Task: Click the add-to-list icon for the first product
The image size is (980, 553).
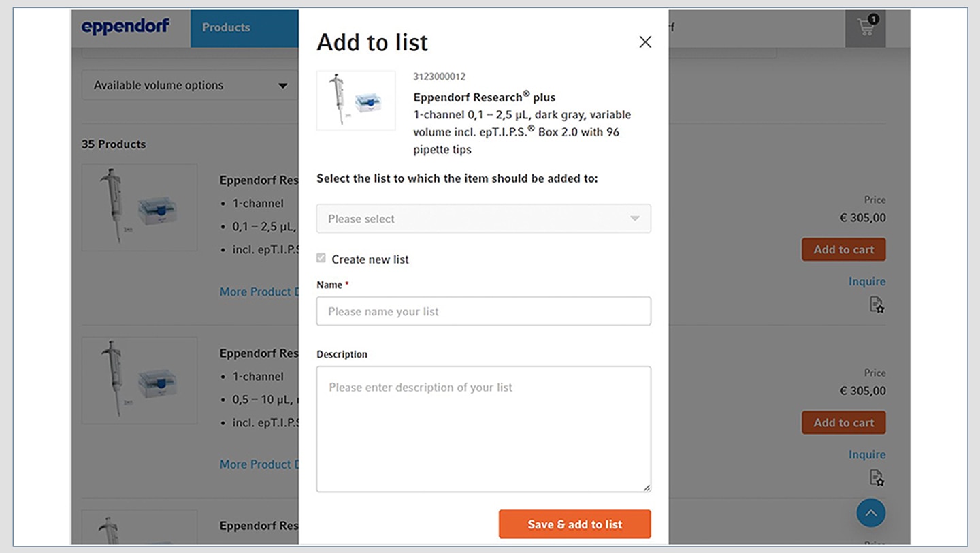Action: click(x=877, y=304)
